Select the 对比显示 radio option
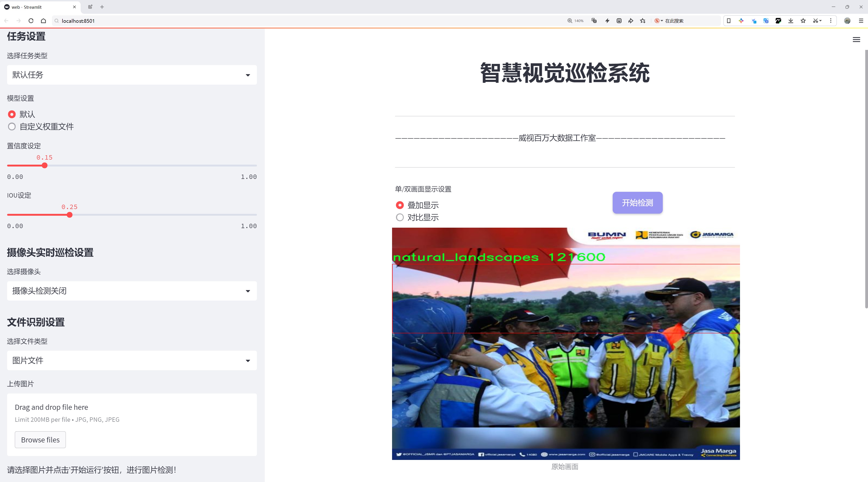Image resolution: width=868 pixels, height=482 pixels. click(x=400, y=217)
